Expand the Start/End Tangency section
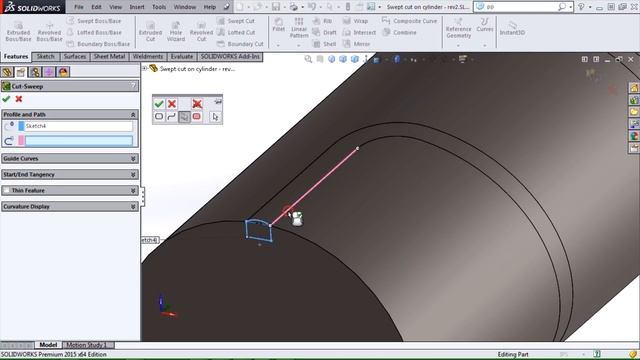640x360 pixels. click(133, 174)
